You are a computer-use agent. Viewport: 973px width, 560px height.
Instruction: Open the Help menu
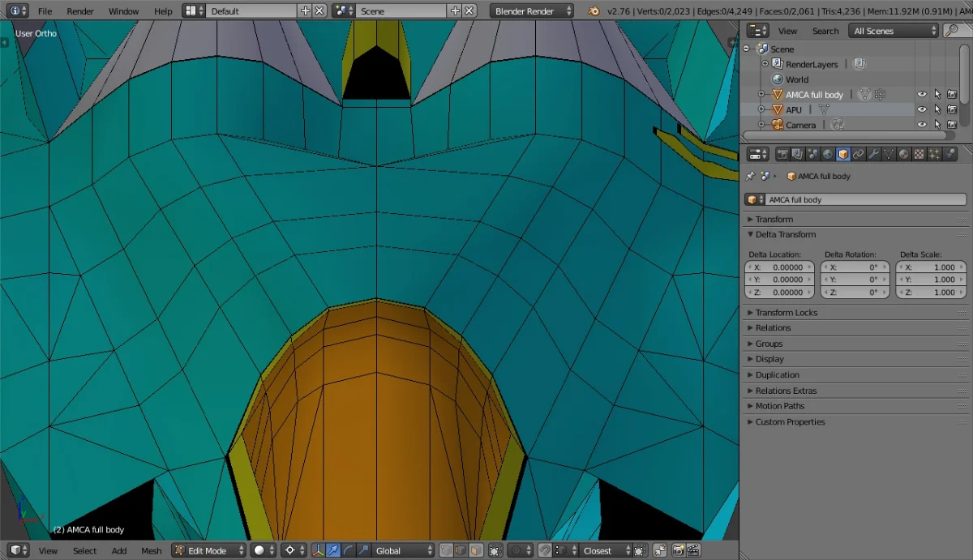point(163,11)
